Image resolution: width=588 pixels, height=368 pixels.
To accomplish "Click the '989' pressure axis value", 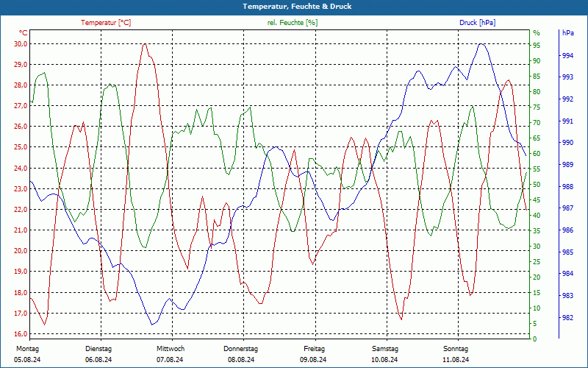I will click(x=568, y=164).
